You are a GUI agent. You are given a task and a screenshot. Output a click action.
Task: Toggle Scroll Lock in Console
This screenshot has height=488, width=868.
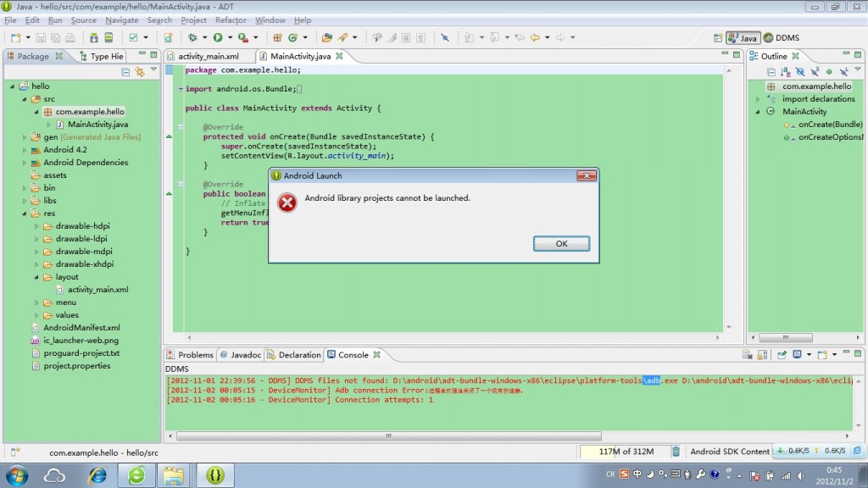(762, 355)
